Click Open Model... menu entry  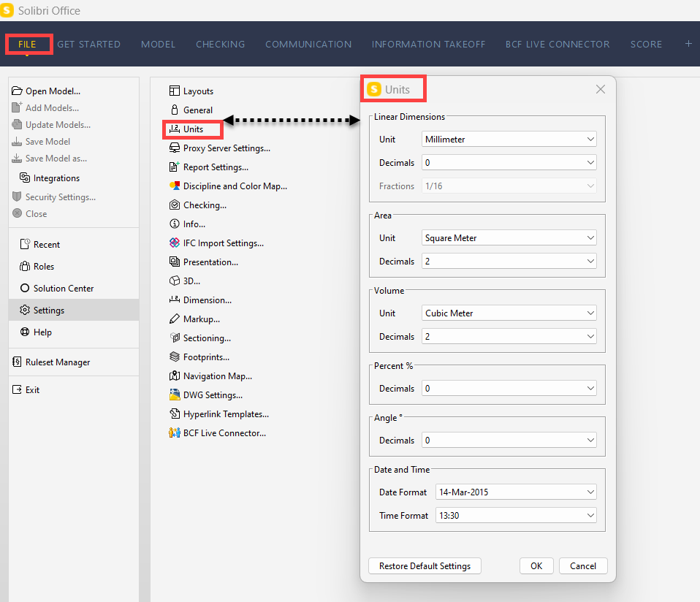coord(53,91)
